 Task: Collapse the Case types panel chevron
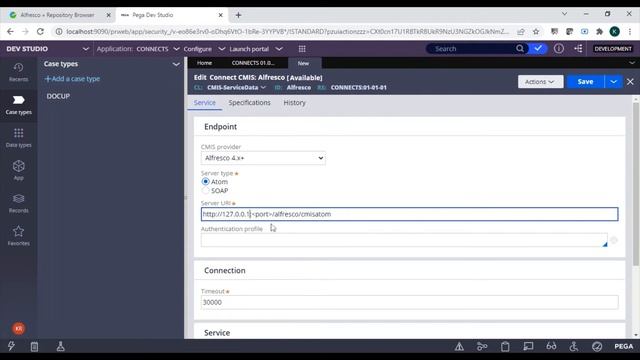[176, 64]
